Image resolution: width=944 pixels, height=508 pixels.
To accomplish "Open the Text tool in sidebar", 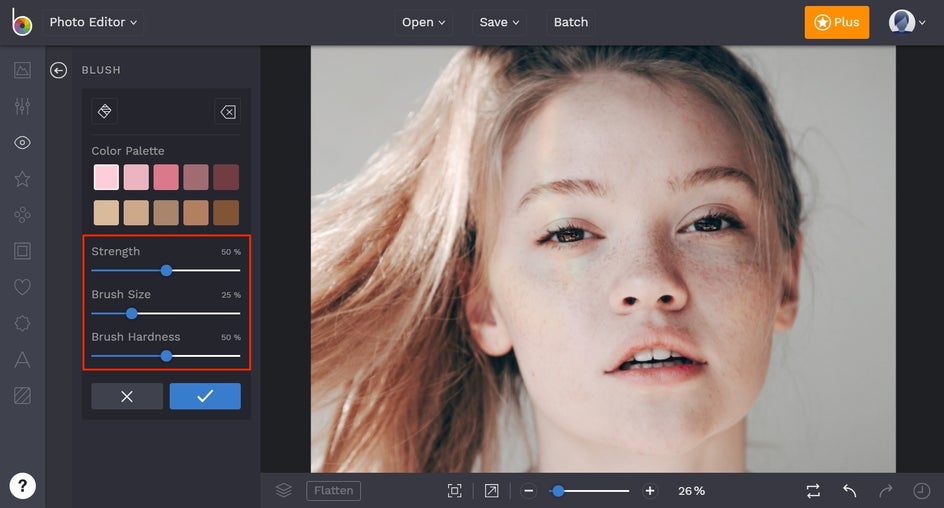I will [22, 359].
